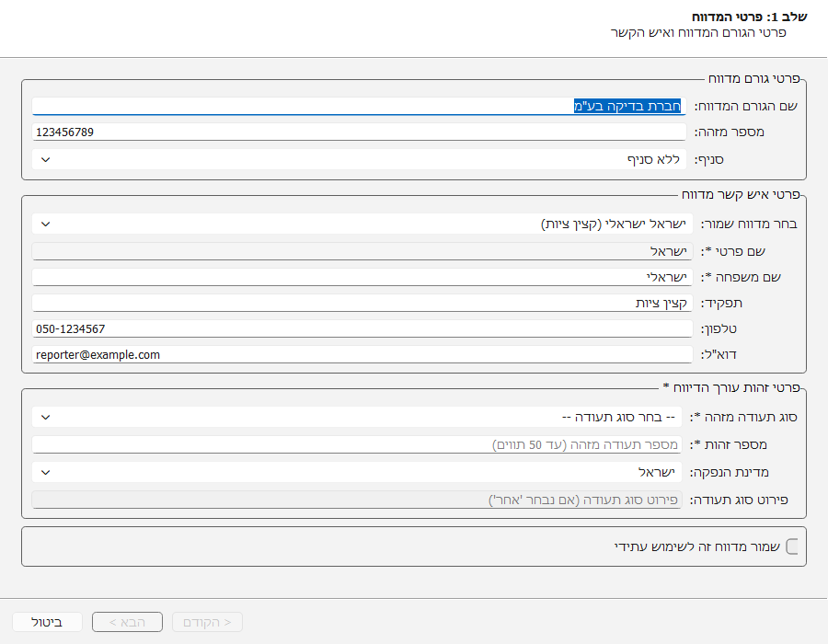Select the 'שם פרטי' first name field

(x=361, y=251)
